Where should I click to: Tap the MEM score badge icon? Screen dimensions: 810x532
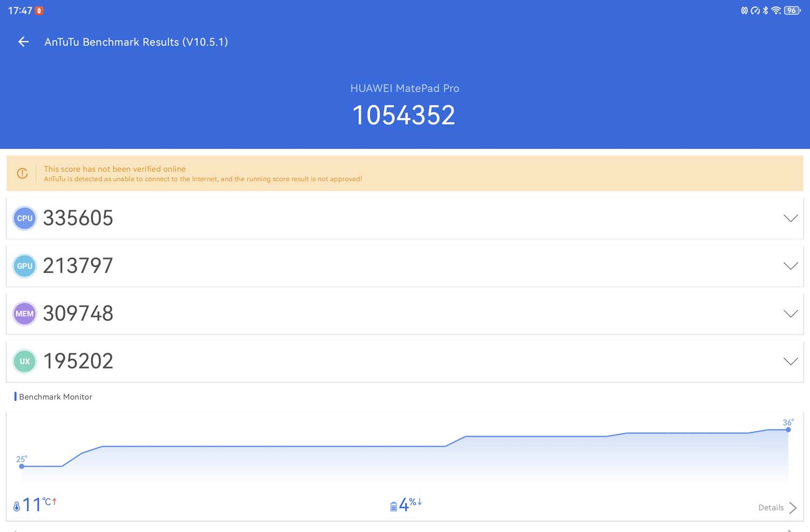tap(24, 313)
